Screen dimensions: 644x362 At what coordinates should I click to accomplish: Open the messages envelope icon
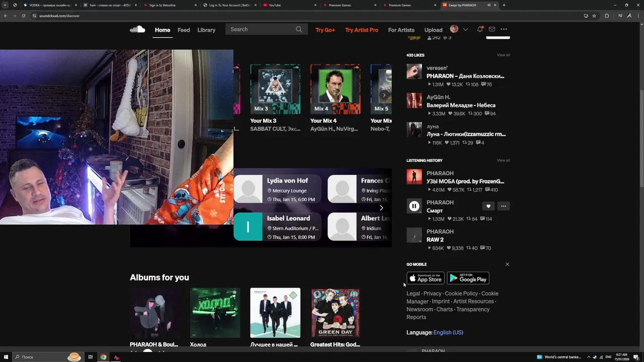[492, 29]
